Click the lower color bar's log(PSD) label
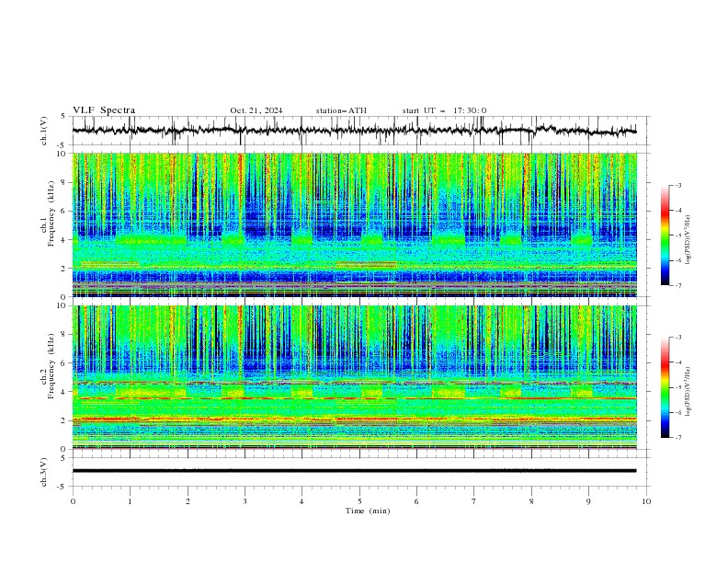Screen dimensions: 728x563 (x=688, y=392)
